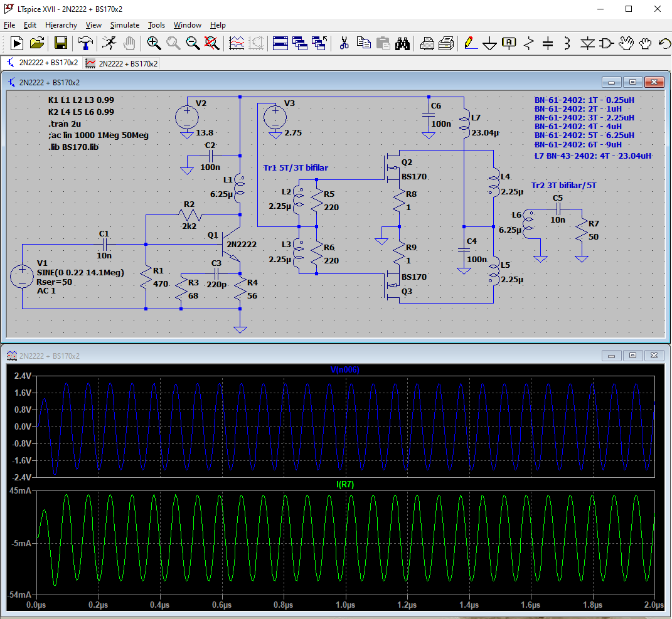Switch to the schematic document tab
The width and height of the screenshot is (672, 619).
click(x=42, y=63)
